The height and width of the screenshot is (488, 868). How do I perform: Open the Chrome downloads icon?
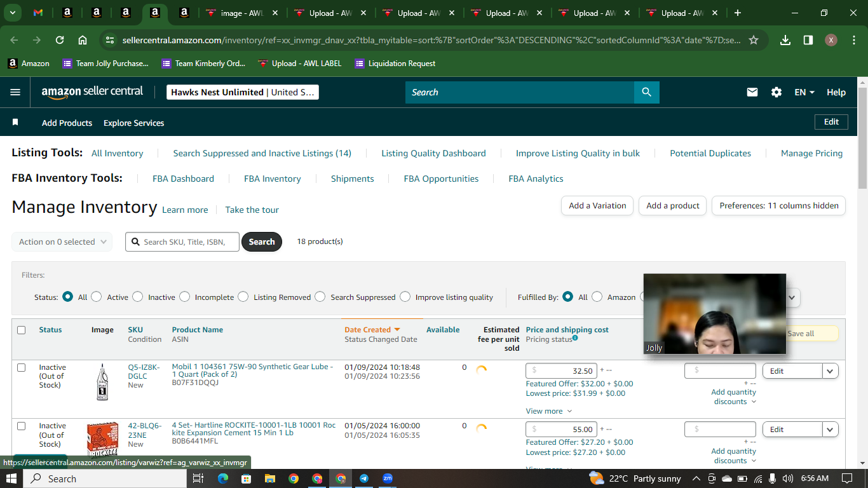tap(785, 40)
